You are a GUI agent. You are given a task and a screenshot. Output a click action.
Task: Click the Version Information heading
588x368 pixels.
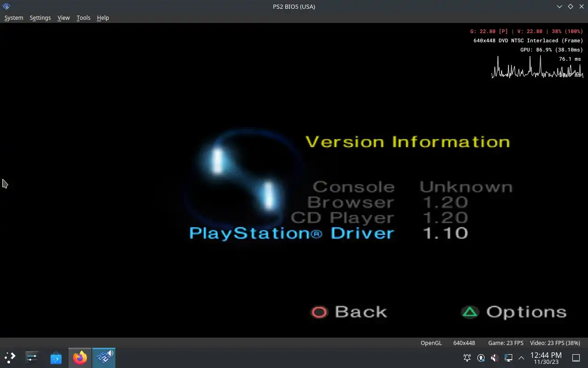pyautogui.click(x=408, y=142)
